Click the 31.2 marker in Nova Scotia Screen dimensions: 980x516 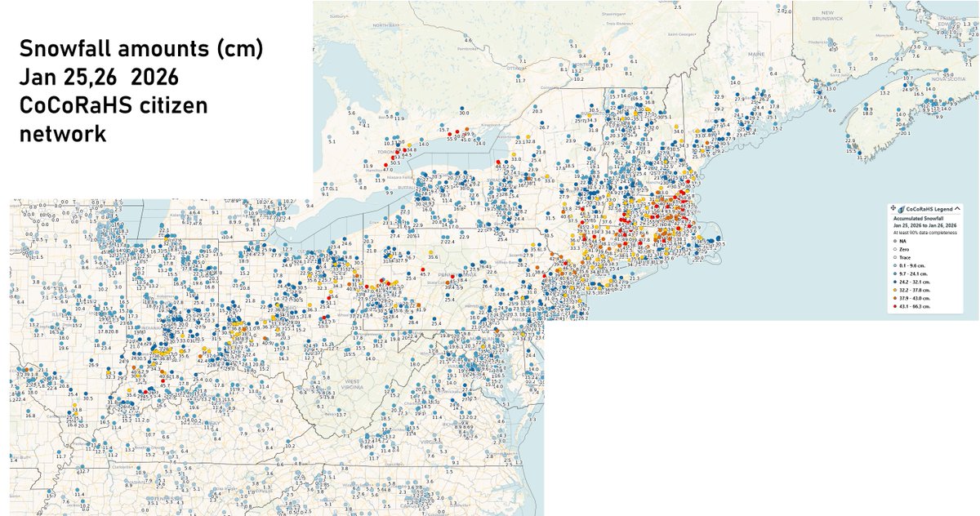pyautogui.click(x=859, y=153)
